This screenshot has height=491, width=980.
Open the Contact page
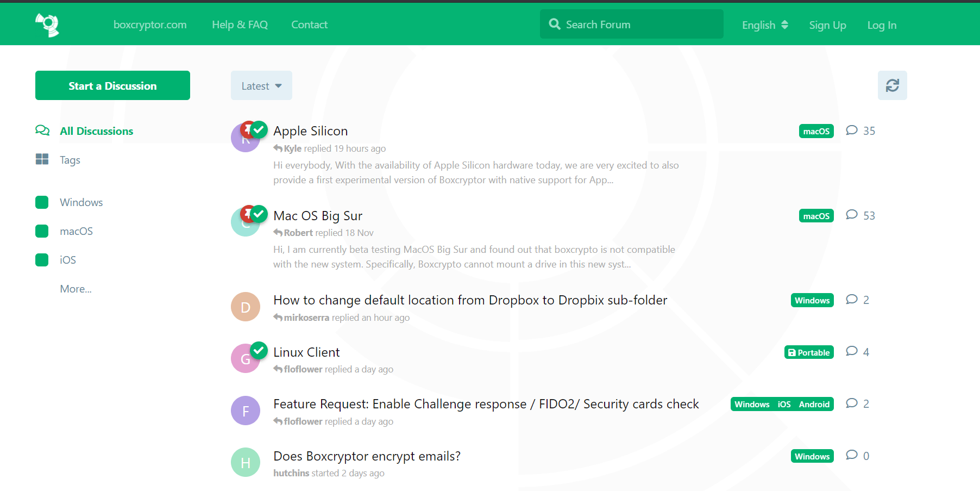(309, 24)
